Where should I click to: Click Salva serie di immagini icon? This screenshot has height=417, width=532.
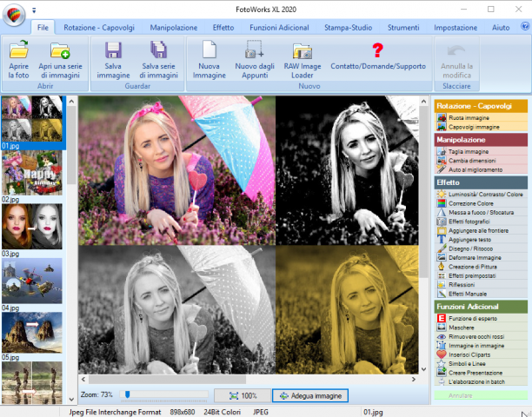(x=158, y=50)
